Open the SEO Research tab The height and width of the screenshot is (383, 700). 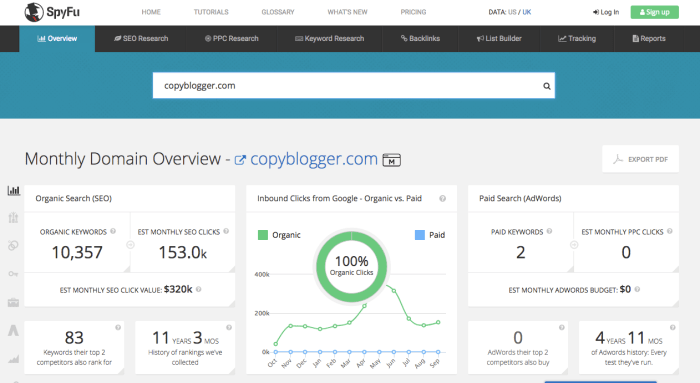point(141,38)
